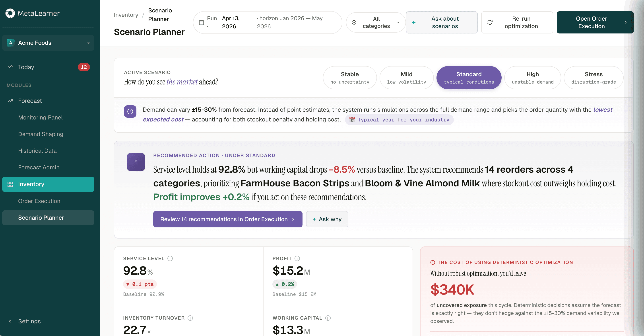Select the Mild low volatility scenario
This screenshot has height=336, width=644.
click(407, 78)
